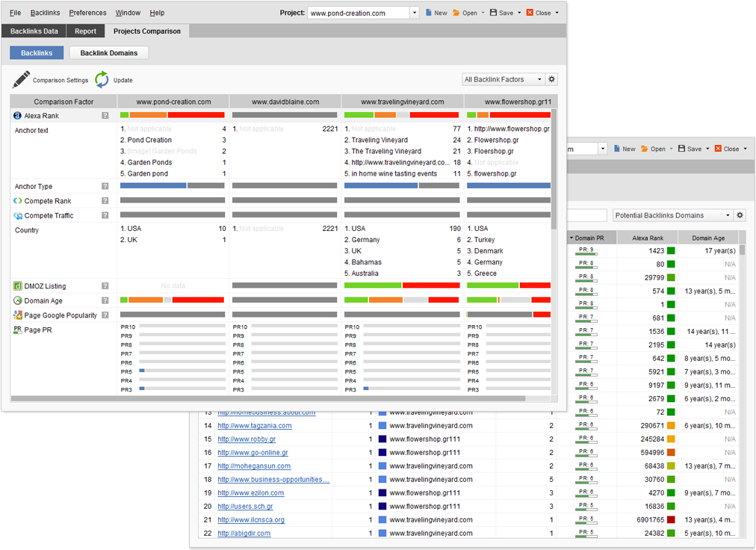Click the Page Google Popularity icon
The height and width of the screenshot is (550, 756).
(18, 315)
